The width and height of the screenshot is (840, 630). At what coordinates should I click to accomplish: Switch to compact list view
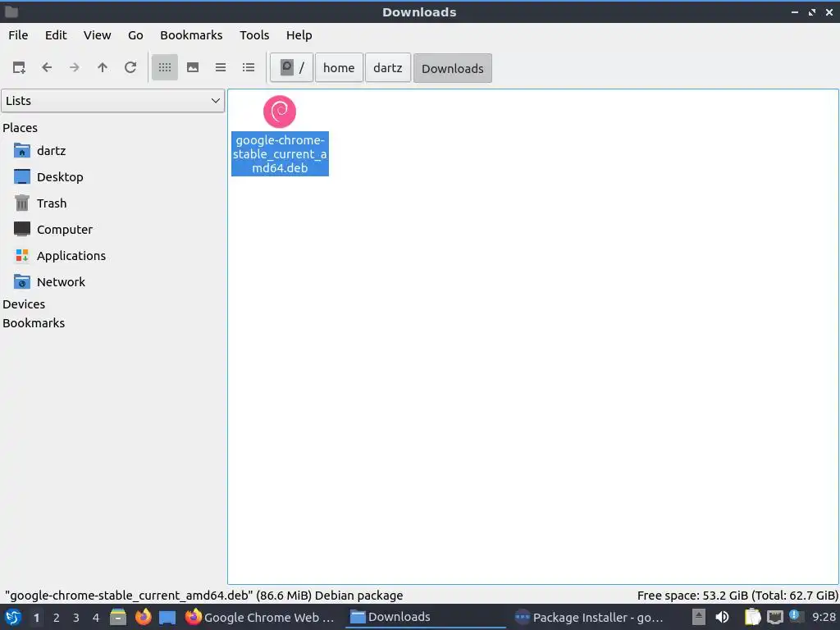(x=221, y=67)
